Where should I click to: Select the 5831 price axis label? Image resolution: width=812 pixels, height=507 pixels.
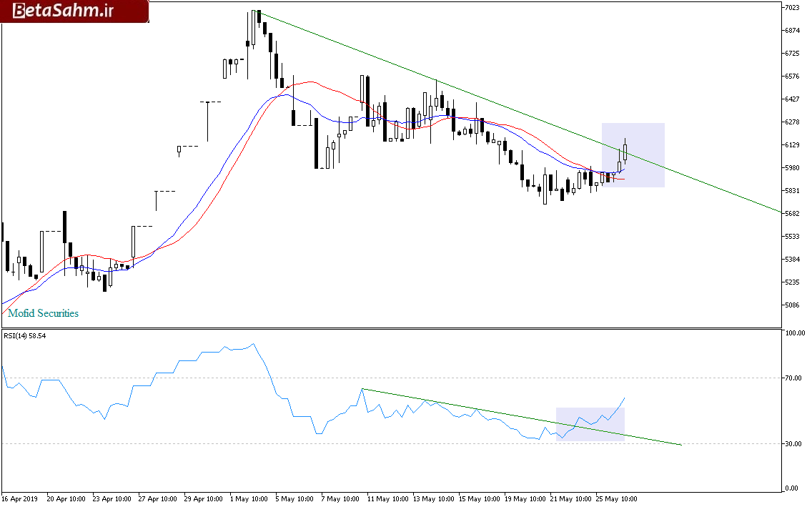click(792, 190)
